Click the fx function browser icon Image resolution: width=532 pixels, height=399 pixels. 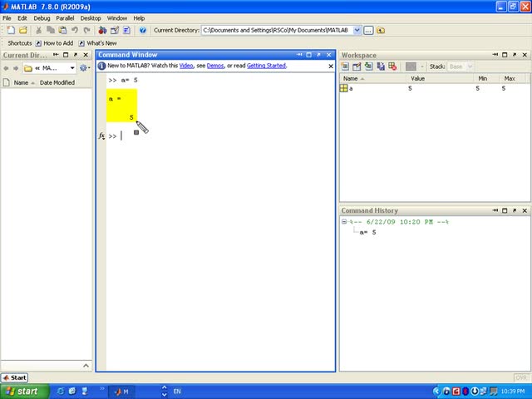[101, 136]
